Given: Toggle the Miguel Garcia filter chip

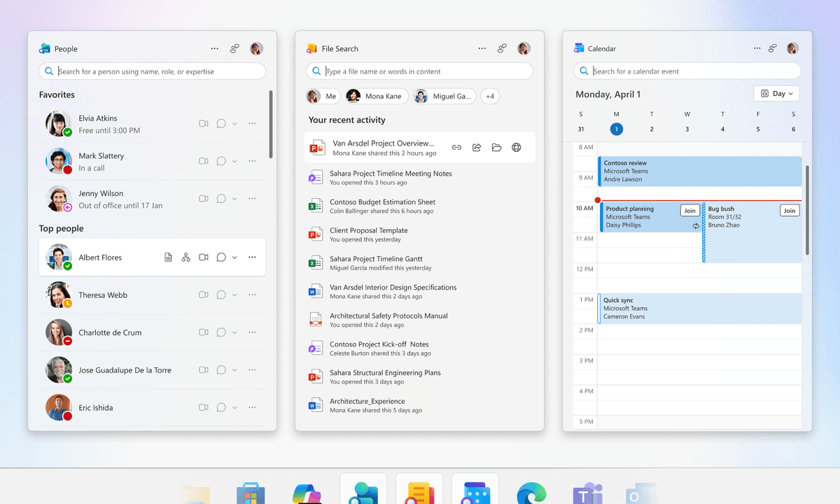Looking at the screenshot, I should (x=443, y=96).
